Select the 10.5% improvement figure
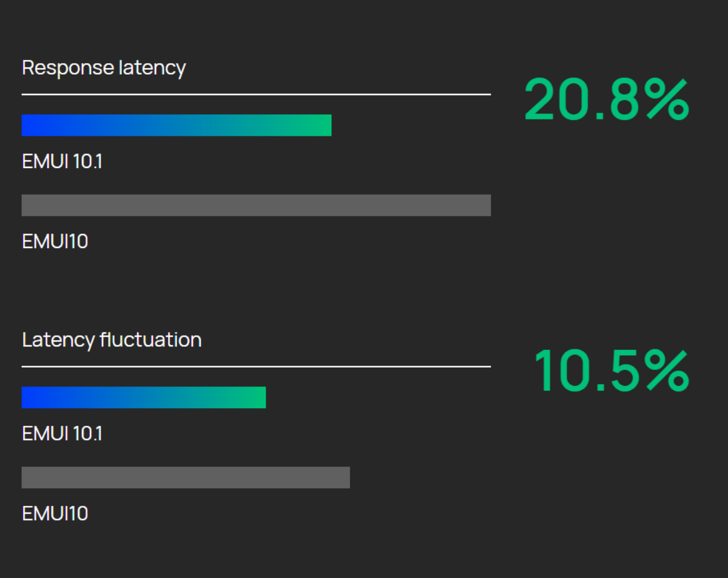 611,371
